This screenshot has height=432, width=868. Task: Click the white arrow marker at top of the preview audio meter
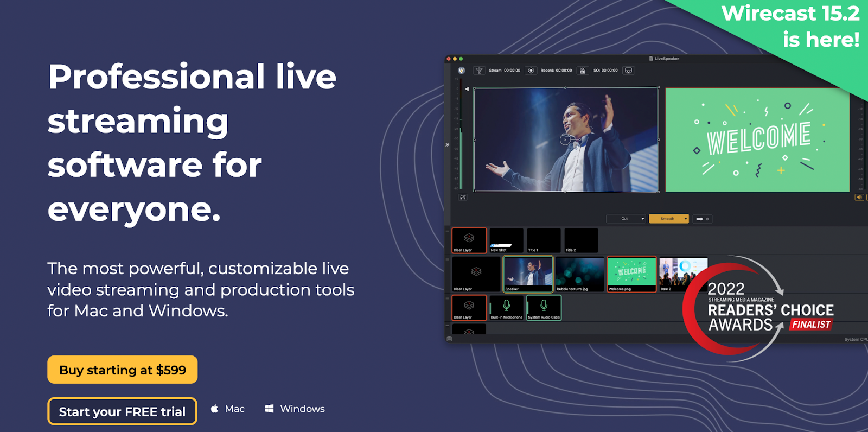point(467,89)
